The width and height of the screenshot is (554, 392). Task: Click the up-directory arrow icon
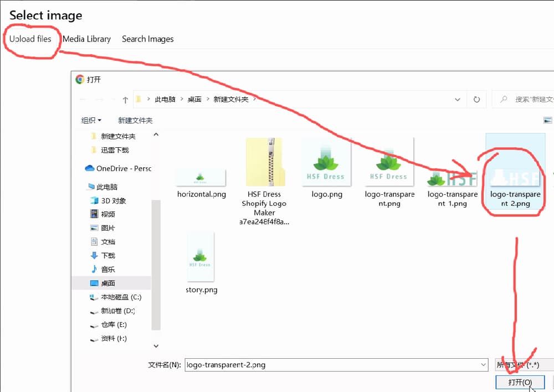pos(125,100)
